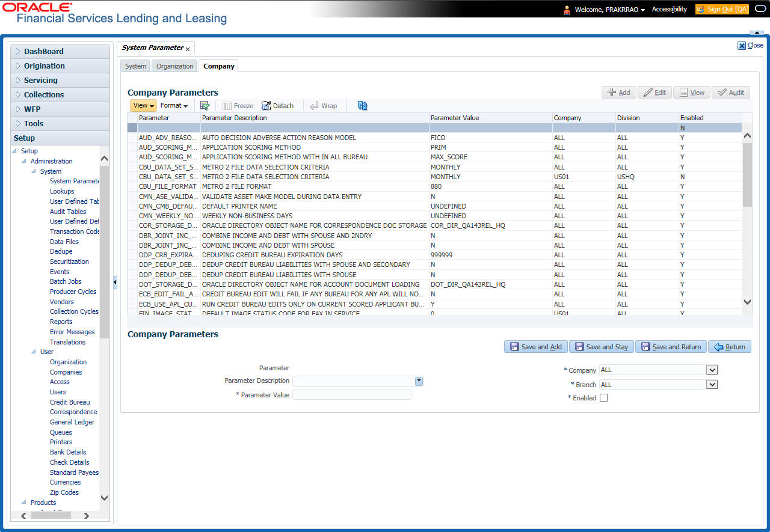Open Lookups in the setup tree
Viewport: 770px width, 532px height.
(62, 192)
